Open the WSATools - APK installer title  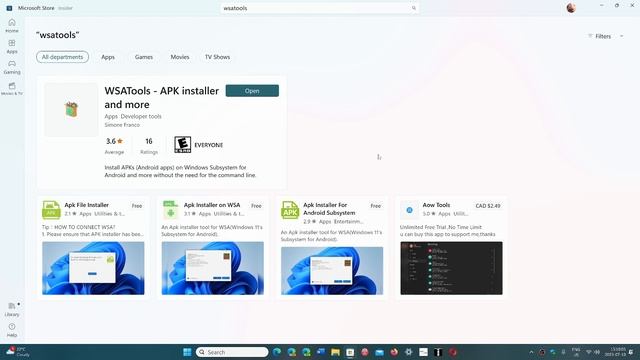coord(162,98)
